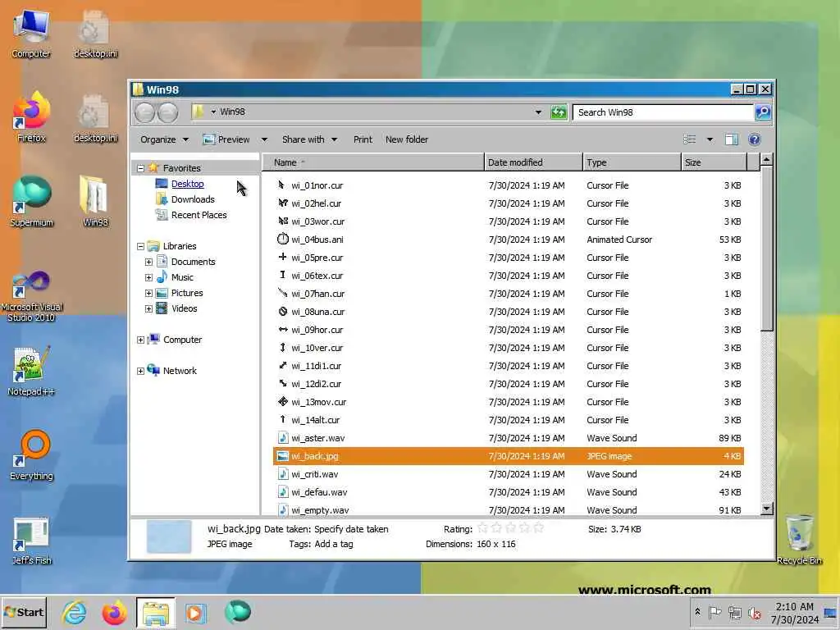
Task: Open the Notepad++ desktop shortcut
Action: 31,371
